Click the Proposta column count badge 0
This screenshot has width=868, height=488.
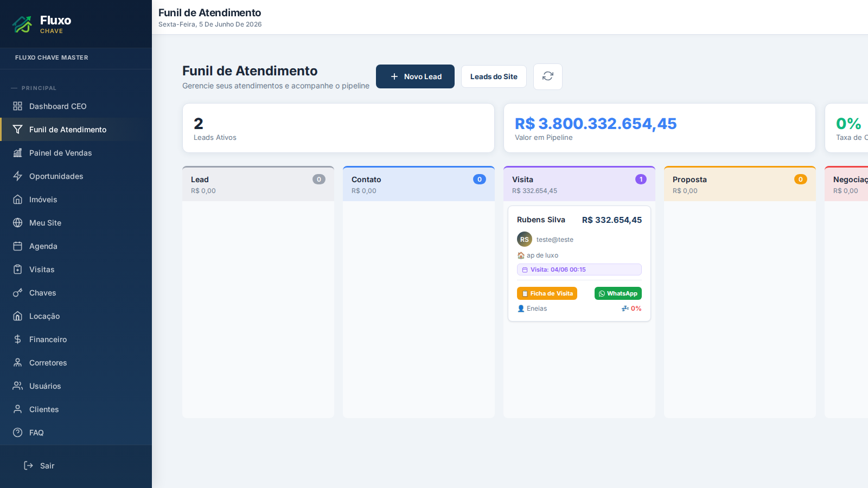click(x=801, y=179)
